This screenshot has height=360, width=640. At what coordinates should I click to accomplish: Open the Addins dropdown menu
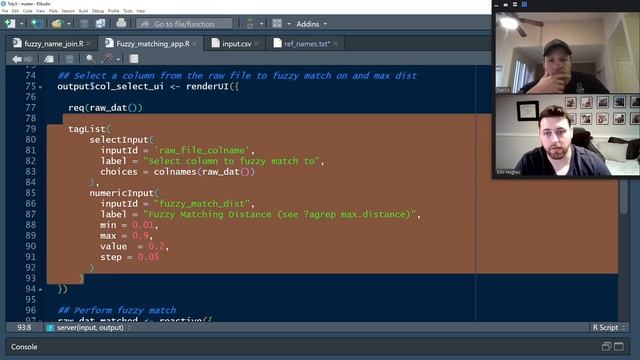click(x=311, y=24)
